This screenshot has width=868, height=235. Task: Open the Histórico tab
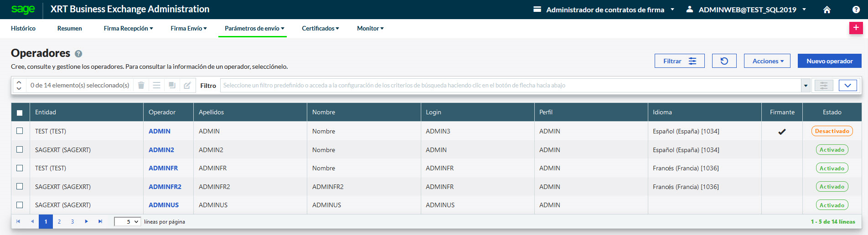click(x=23, y=28)
